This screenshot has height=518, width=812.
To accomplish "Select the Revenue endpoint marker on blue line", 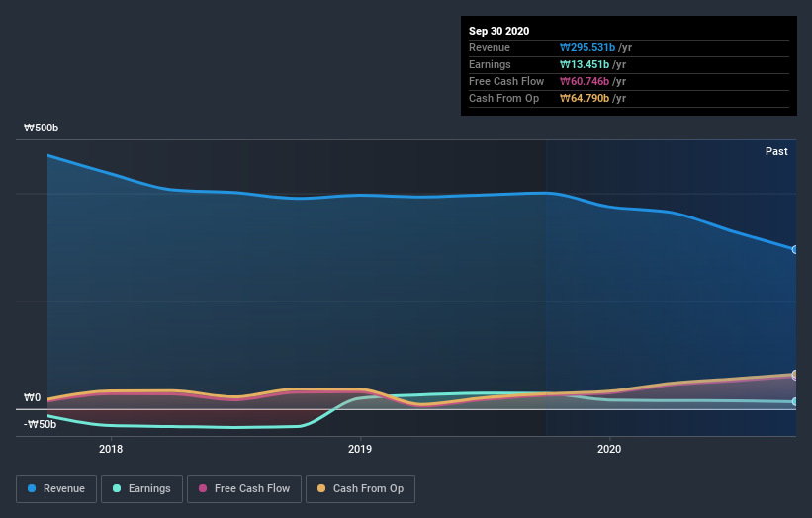I will [795, 249].
